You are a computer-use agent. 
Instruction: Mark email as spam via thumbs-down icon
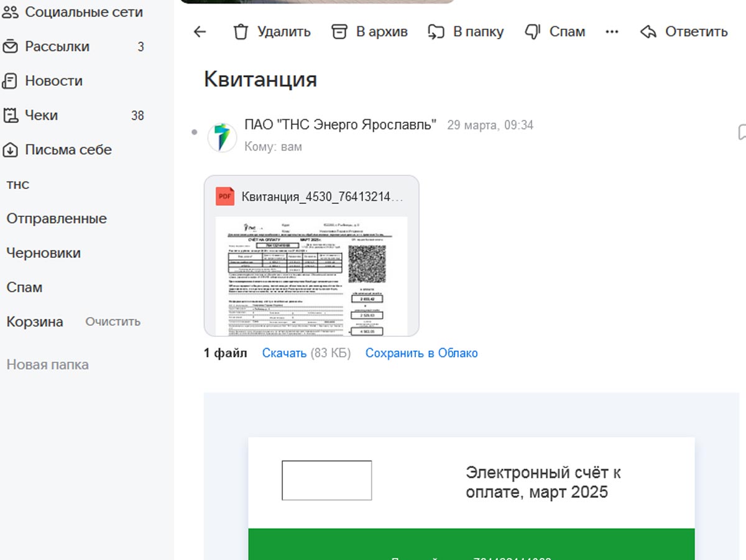pyautogui.click(x=532, y=32)
